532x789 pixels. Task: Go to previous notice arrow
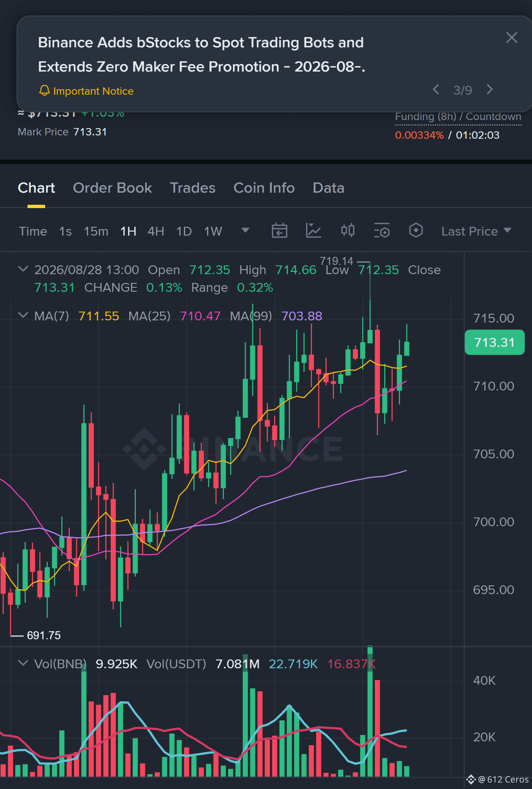(x=436, y=90)
